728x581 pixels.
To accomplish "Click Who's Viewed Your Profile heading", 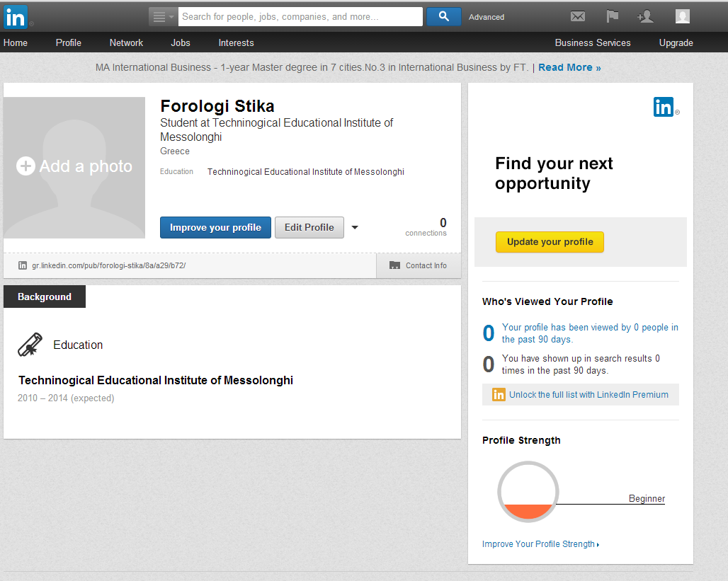I will (547, 301).
